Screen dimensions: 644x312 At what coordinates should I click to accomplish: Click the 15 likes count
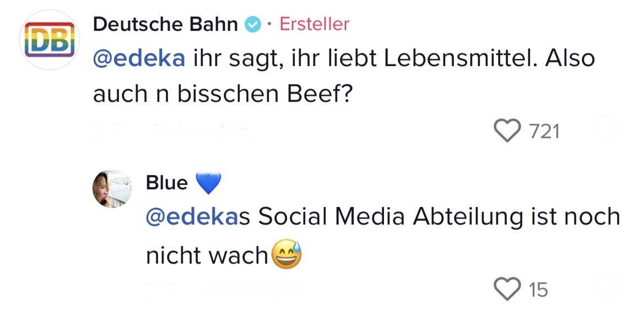point(538,289)
